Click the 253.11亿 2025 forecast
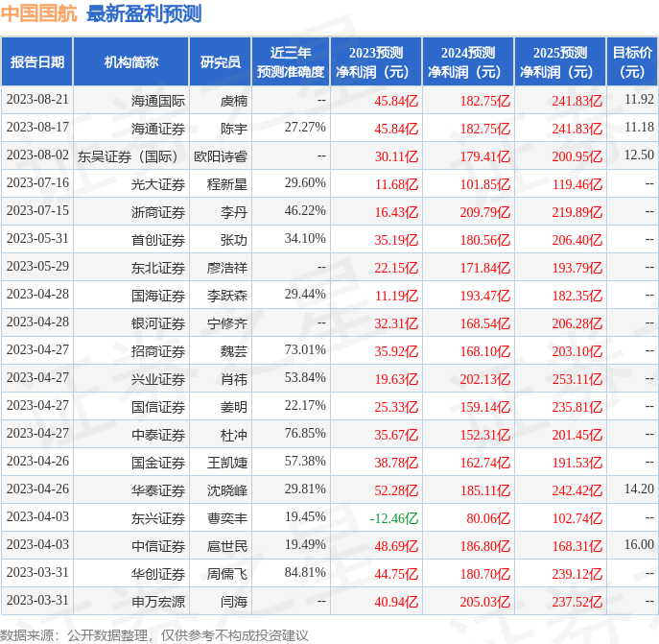The image size is (659, 644). (577, 379)
